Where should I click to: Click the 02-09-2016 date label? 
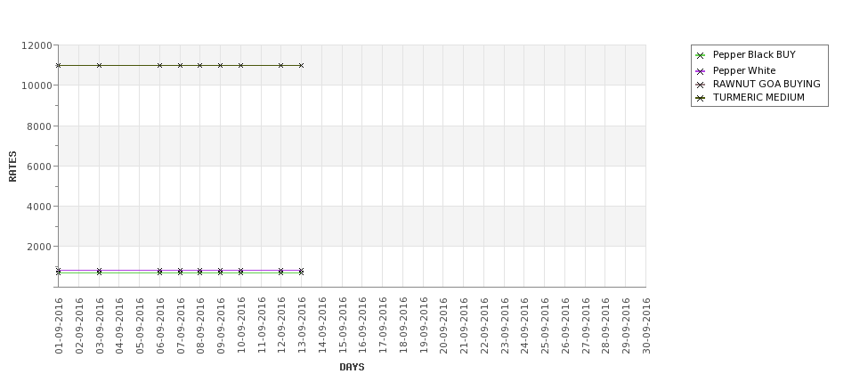[79, 326]
